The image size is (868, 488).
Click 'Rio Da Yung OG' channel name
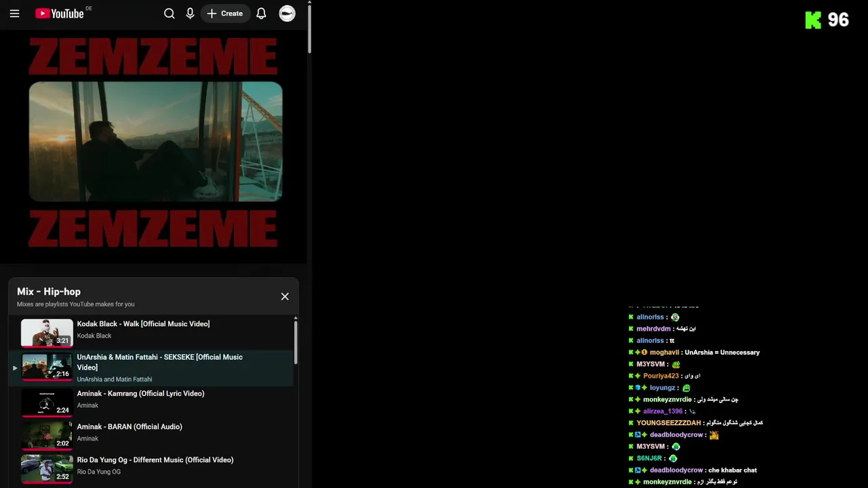point(99,472)
